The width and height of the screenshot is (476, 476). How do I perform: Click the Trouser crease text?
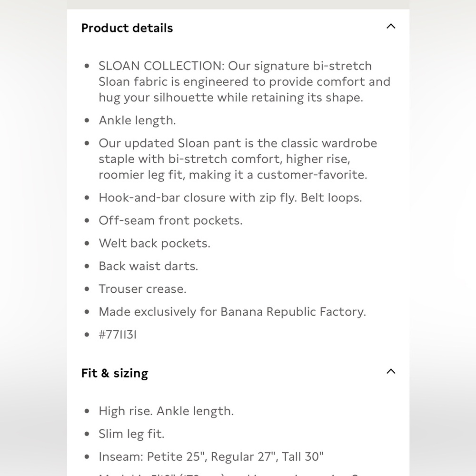[x=142, y=289]
